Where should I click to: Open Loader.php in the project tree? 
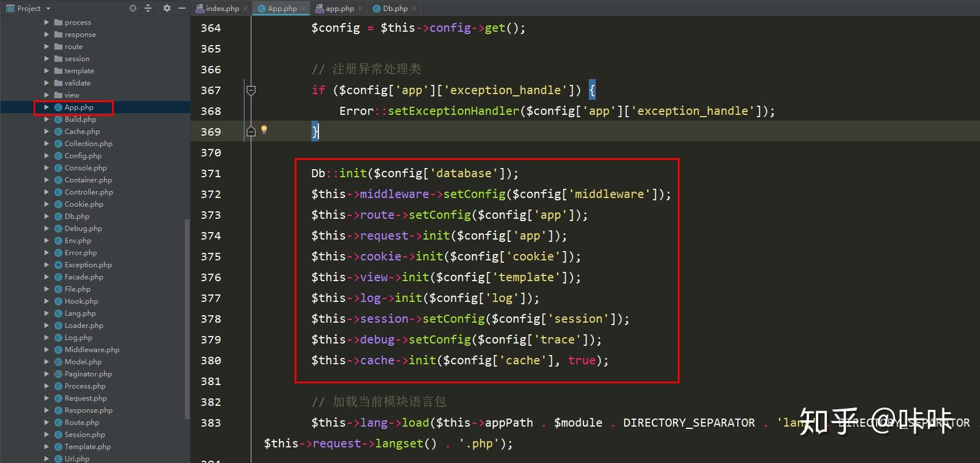click(x=84, y=326)
